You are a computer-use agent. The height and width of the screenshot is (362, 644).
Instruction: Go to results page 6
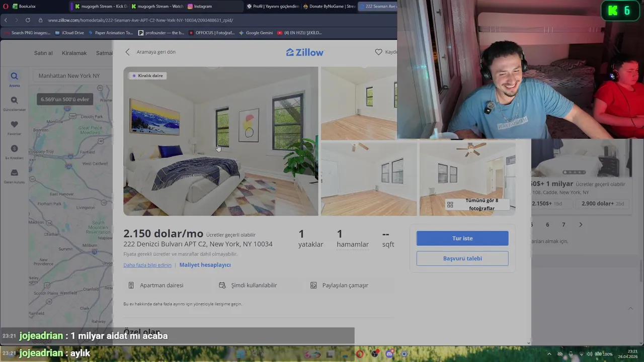tap(547, 225)
